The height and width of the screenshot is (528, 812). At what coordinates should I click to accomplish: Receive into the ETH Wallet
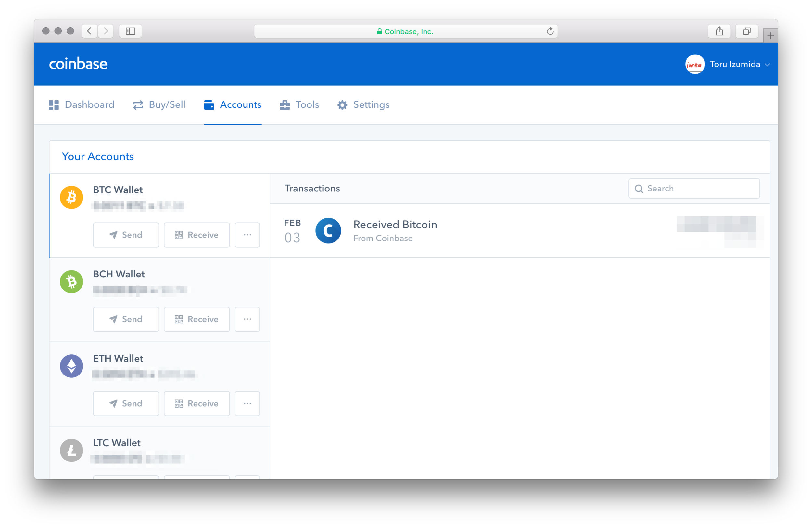click(x=197, y=403)
